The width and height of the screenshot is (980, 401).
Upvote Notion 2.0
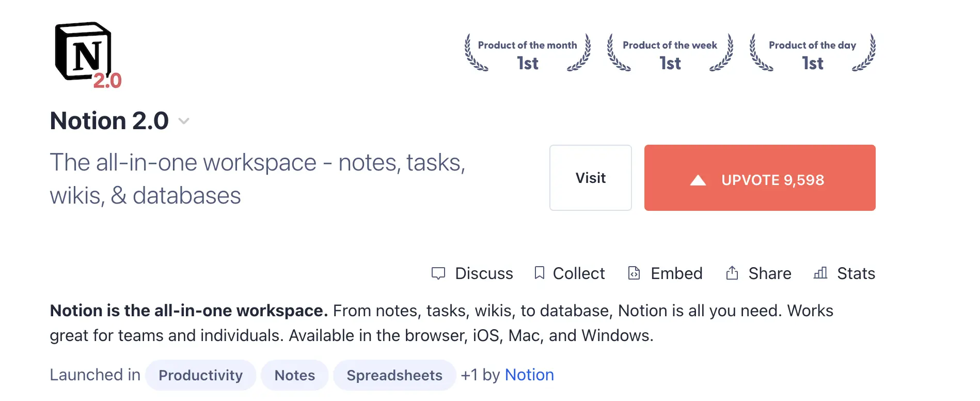tap(760, 178)
